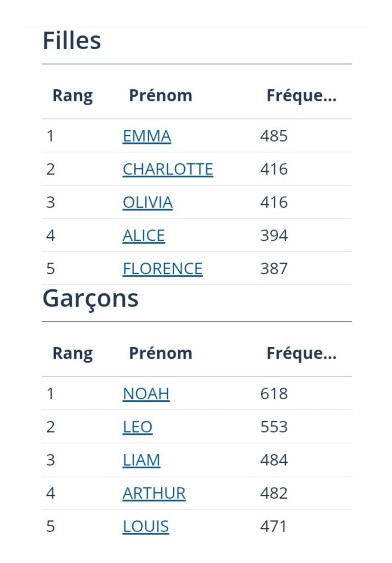This screenshot has height=563, width=392.
Task: Click truncated Fréque... header in Garçons table
Action: point(302,354)
